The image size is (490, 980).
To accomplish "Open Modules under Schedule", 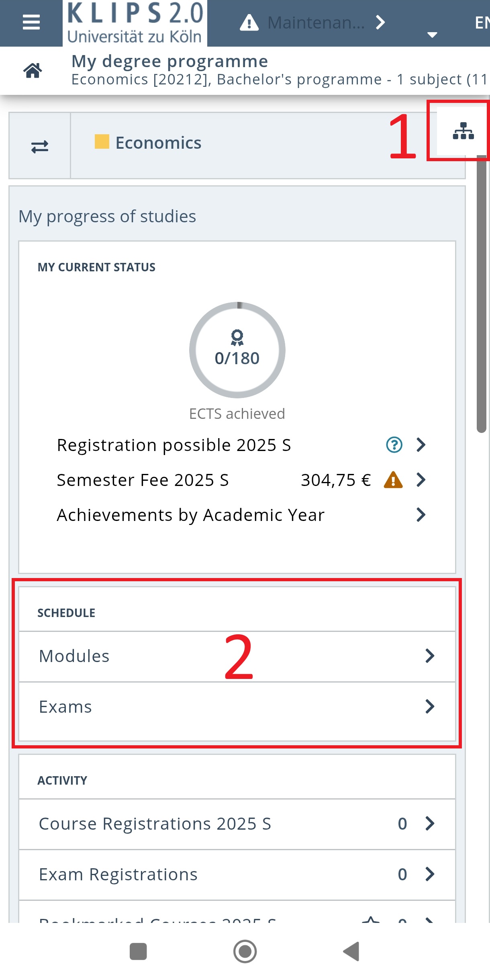I will click(237, 656).
